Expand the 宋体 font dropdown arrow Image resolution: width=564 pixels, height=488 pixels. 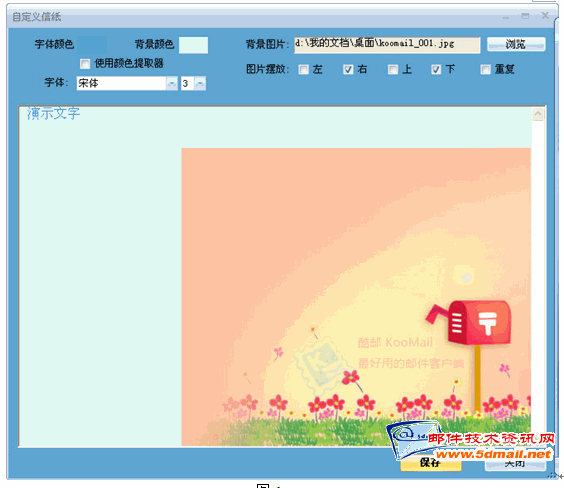tap(172, 83)
